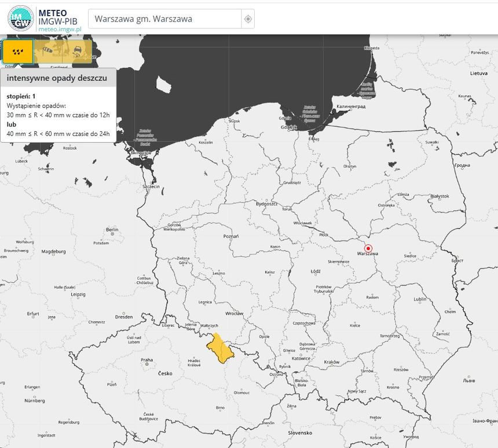This screenshot has width=498, height=448.
Task: Click the yellow warning area on the map
Action: pyautogui.click(x=220, y=348)
